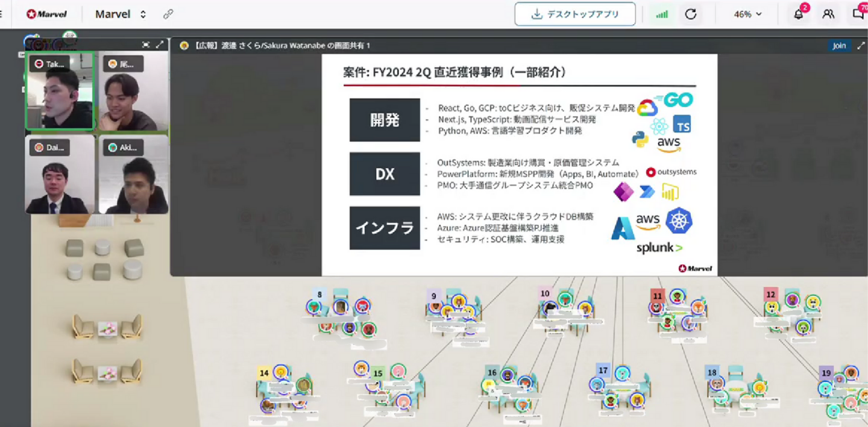Click table number 18 label
Viewport: 868px width, 427px height.
(712, 372)
